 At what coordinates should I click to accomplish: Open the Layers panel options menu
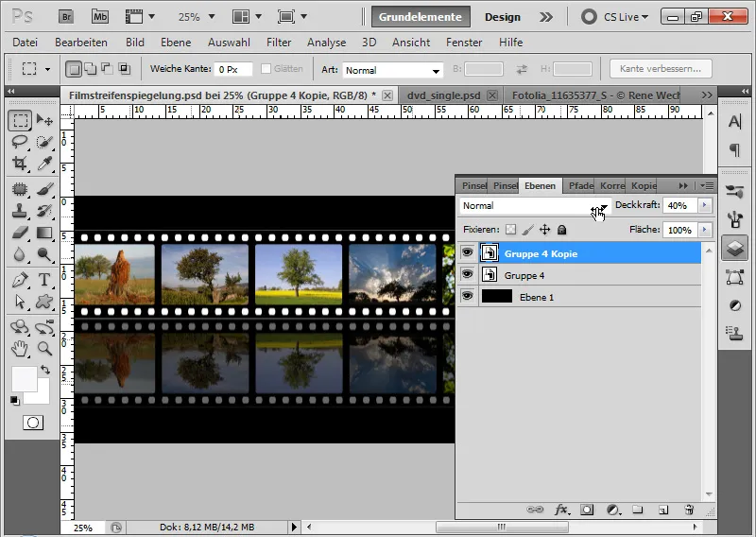[x=707, y=185]
